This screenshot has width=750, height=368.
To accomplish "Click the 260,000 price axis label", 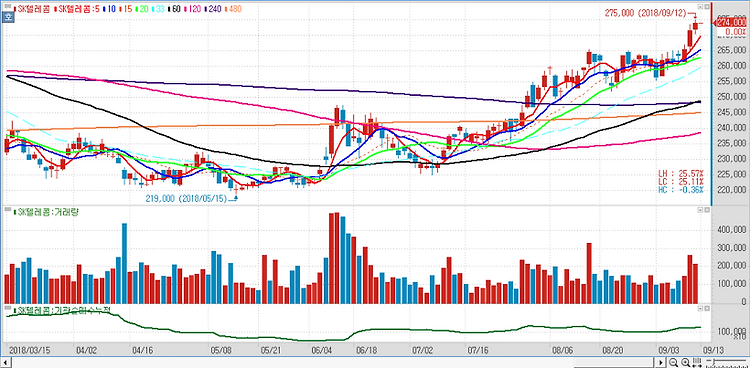I will (x=731, y=66).
